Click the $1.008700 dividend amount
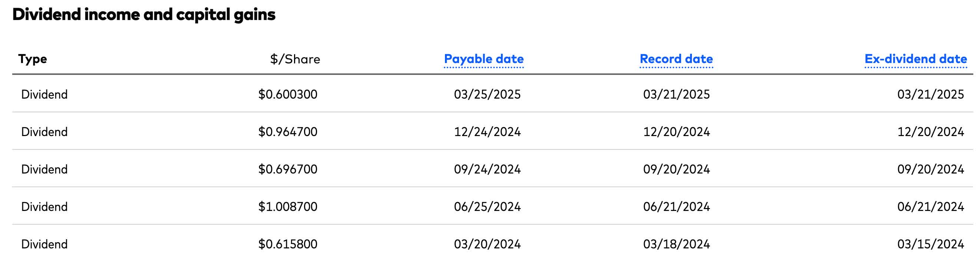 [x=288, y=207]
